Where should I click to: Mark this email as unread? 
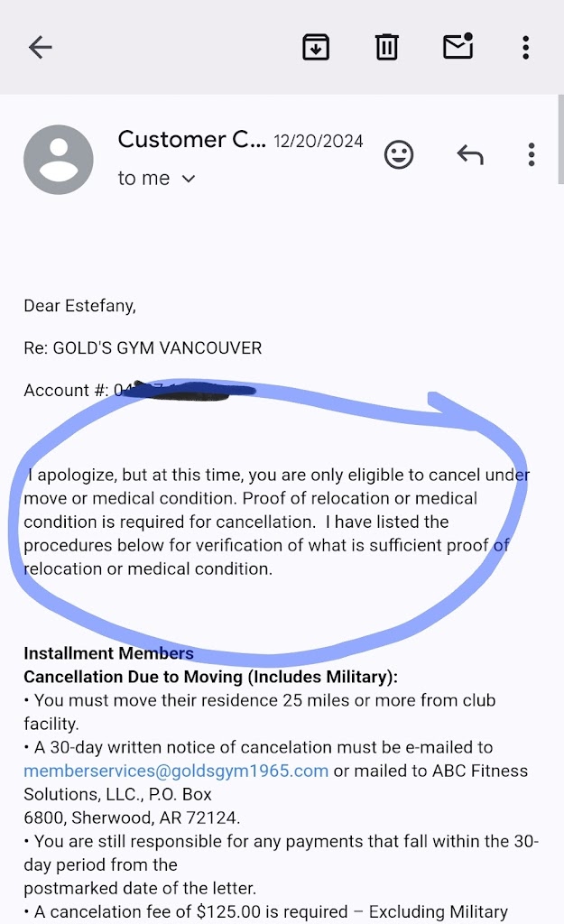(458, 47)
